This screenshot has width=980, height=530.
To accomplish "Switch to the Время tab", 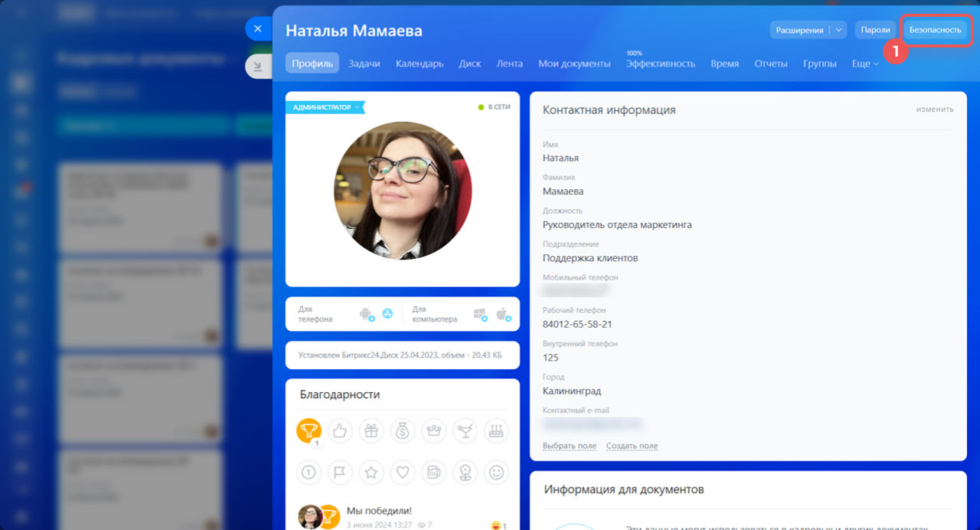I will [x=725, y=64].
